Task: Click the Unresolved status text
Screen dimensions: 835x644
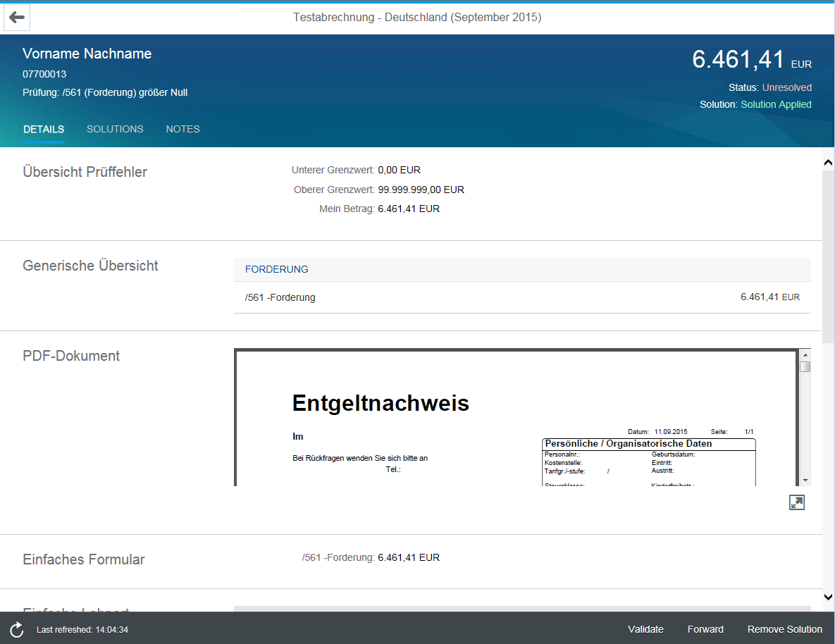Action: [x=786, y=87]
